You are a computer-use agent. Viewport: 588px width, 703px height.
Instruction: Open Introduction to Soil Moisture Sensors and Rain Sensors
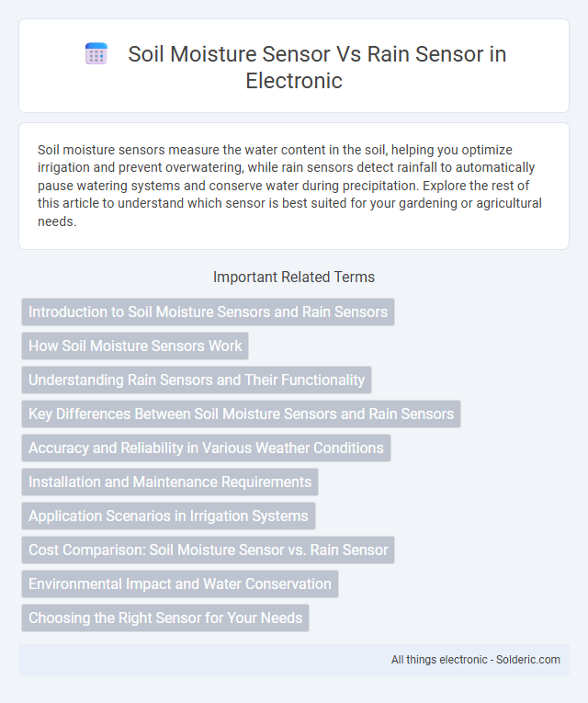[208, 312]
